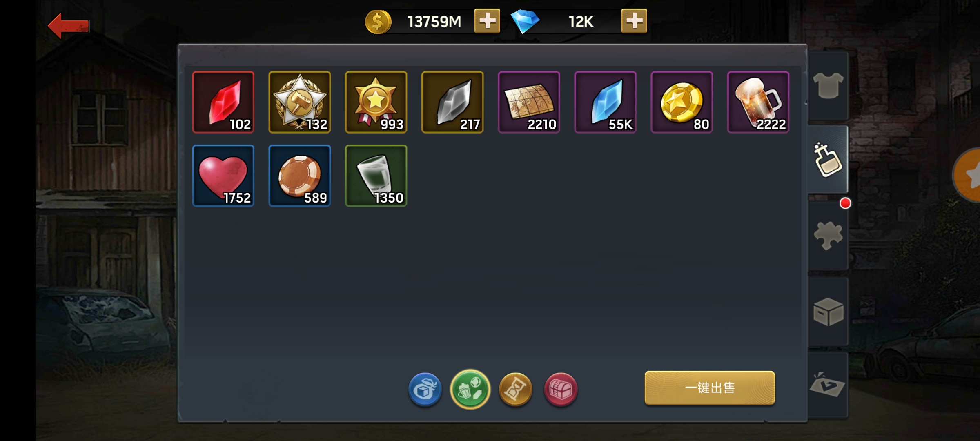Open the puzzle piece fragments tab

(828, 236)
